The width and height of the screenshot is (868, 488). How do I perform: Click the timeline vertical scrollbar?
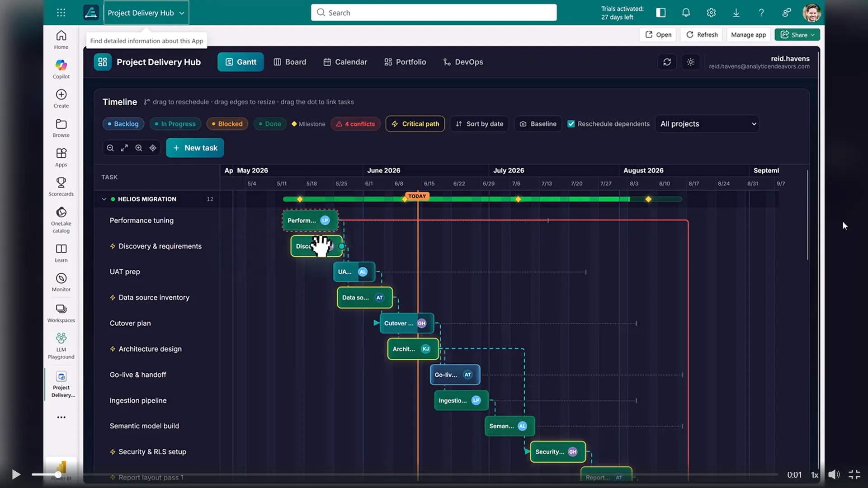click(807, 215)
